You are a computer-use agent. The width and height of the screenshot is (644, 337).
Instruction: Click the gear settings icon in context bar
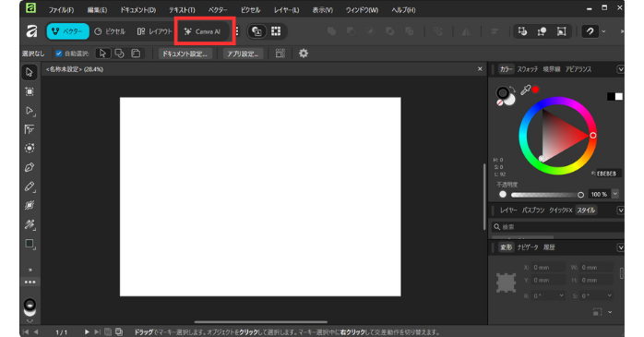(x=304, y=54)
